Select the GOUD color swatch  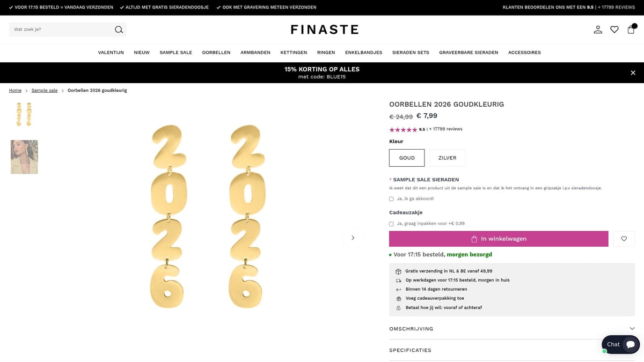[406, 158]
